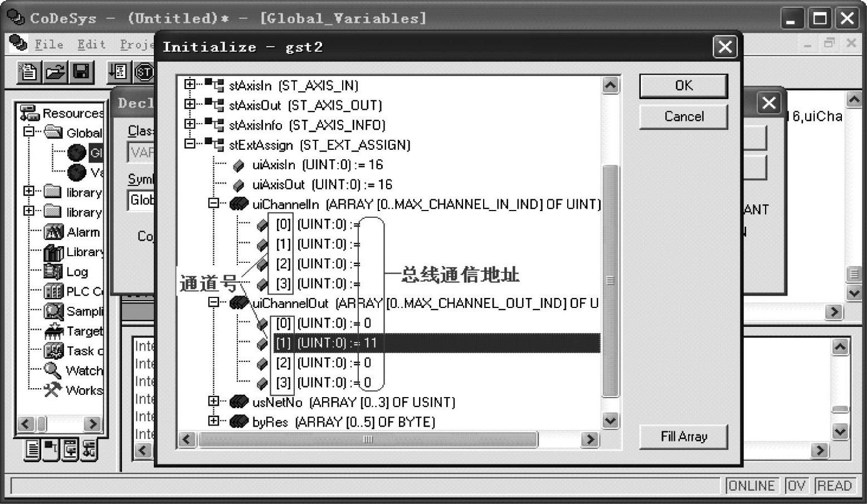
Task: Expand the usNetNo array
Action: (x=214, y=401)
